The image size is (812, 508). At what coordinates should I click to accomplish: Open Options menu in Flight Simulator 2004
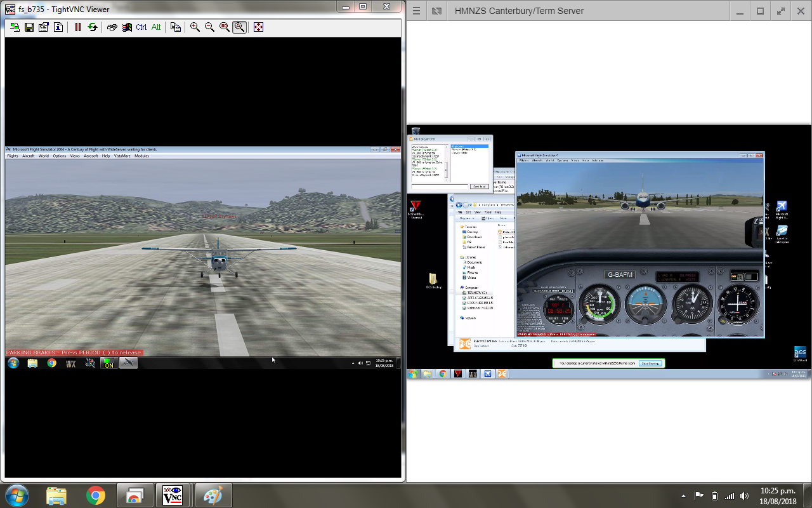tap(60, 156)
